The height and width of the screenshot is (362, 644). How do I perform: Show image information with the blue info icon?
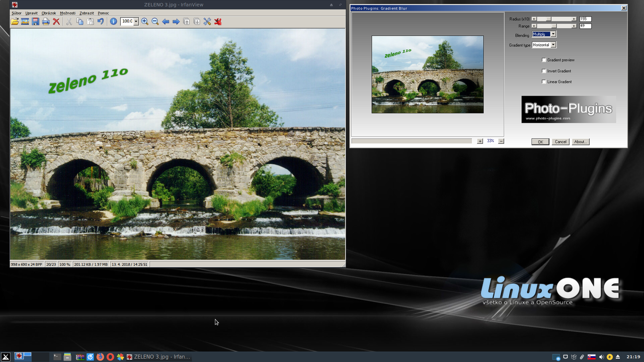pyautogui.click(x=113, y=22)
